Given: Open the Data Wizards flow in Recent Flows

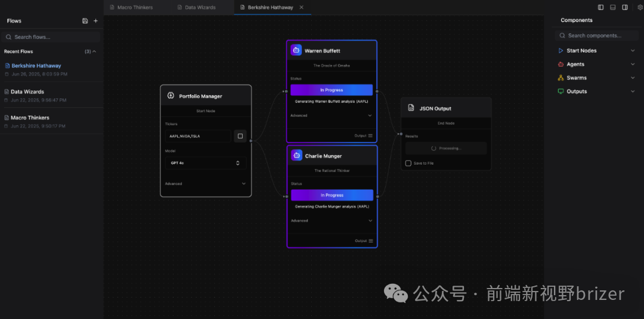Looking at the screenshot, I should point(27,92).
